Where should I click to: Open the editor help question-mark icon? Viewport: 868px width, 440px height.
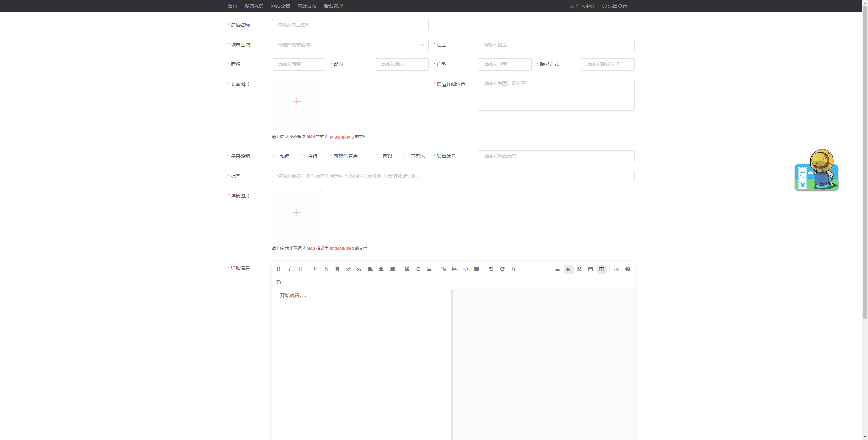628,269
